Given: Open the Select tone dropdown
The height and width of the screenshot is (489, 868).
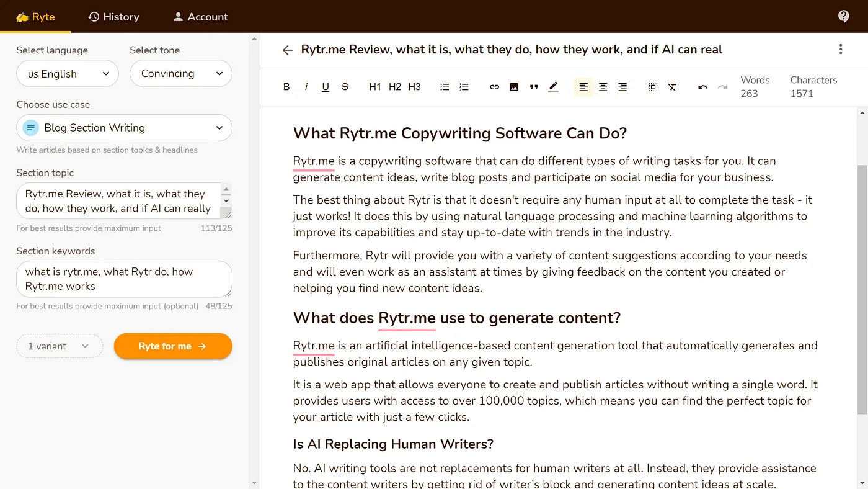Looking at the screenshot, I should (x=180, y=73).
